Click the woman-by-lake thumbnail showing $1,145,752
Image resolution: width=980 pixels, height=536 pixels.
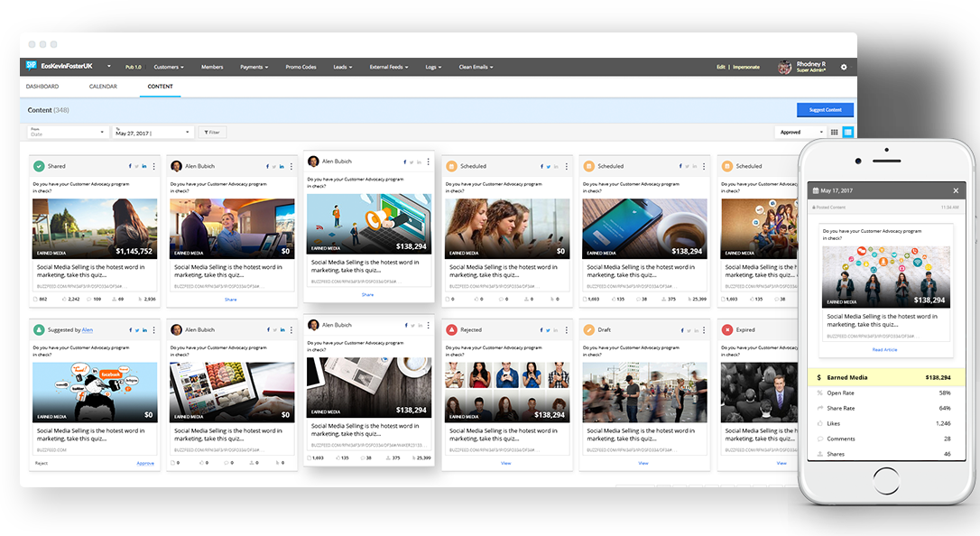click(x=95, y=228)
